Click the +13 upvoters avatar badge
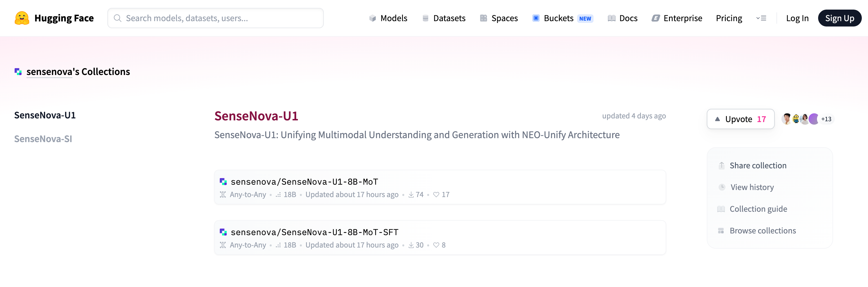The image size is (868, 287). pyautogui.click(x=826, y=119)
